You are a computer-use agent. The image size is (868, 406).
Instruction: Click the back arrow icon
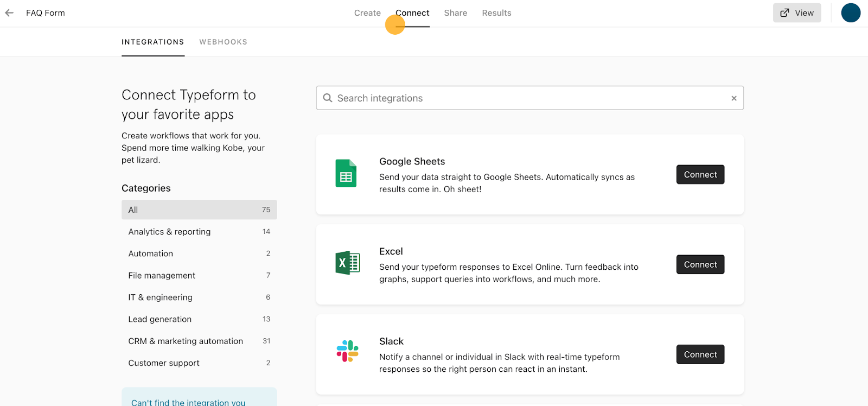[x=9, y=13]
